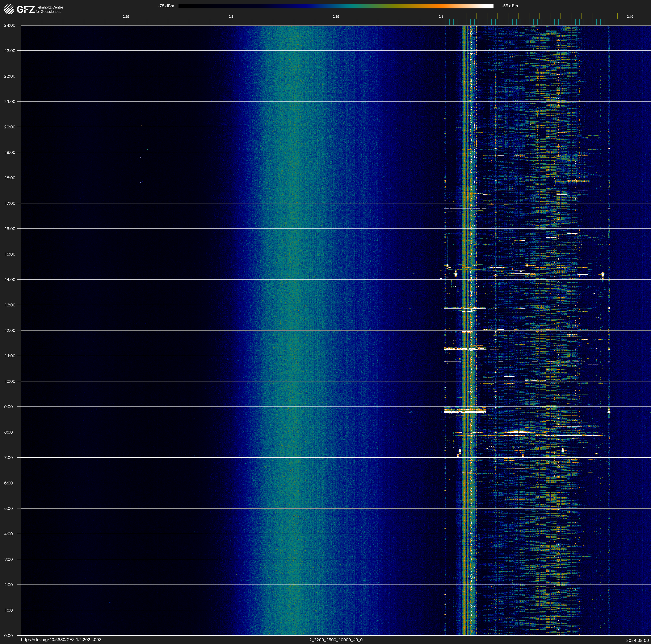Click the 2_2200_2500_10000_40_0 filename label
The width and height of the screenshot is (651, 644).
336,640
